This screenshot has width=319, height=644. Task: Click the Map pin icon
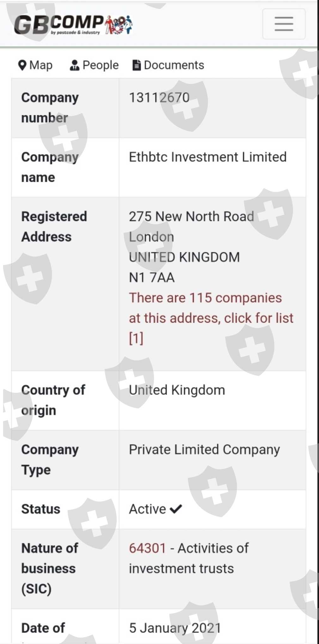click(x=22, y=65)
